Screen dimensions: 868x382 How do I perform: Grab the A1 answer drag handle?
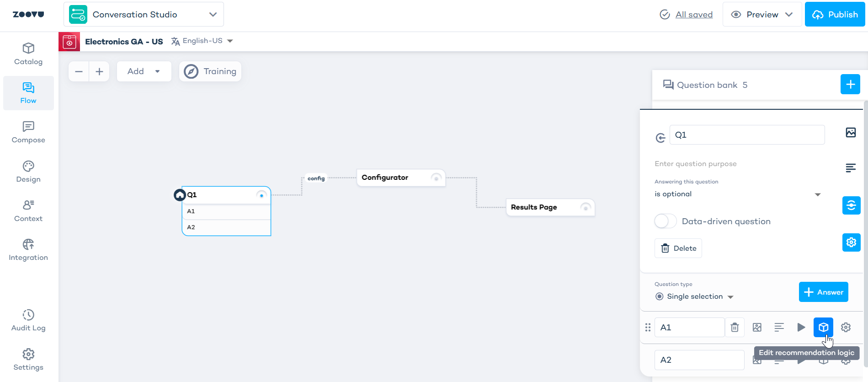648,328
